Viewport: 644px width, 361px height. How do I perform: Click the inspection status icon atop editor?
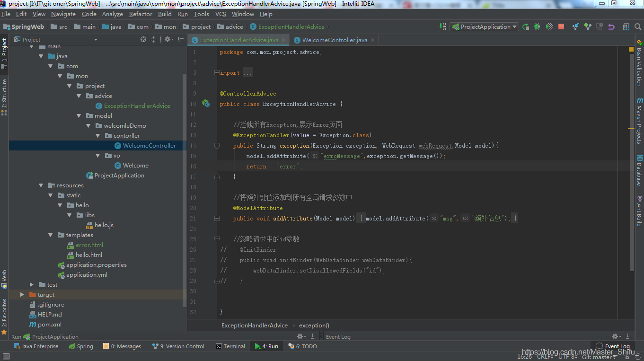(631, 49)
